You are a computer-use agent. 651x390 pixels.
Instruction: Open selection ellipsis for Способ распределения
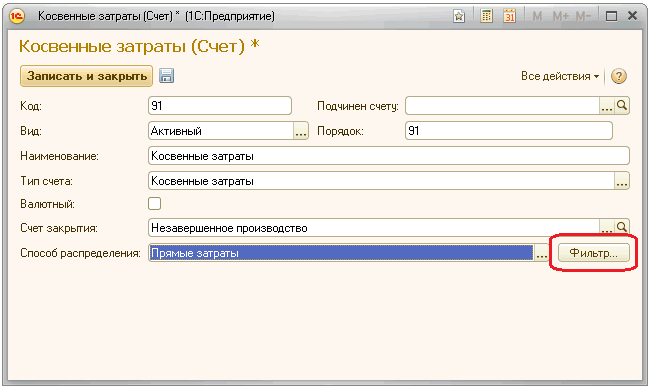coord(541,253)
